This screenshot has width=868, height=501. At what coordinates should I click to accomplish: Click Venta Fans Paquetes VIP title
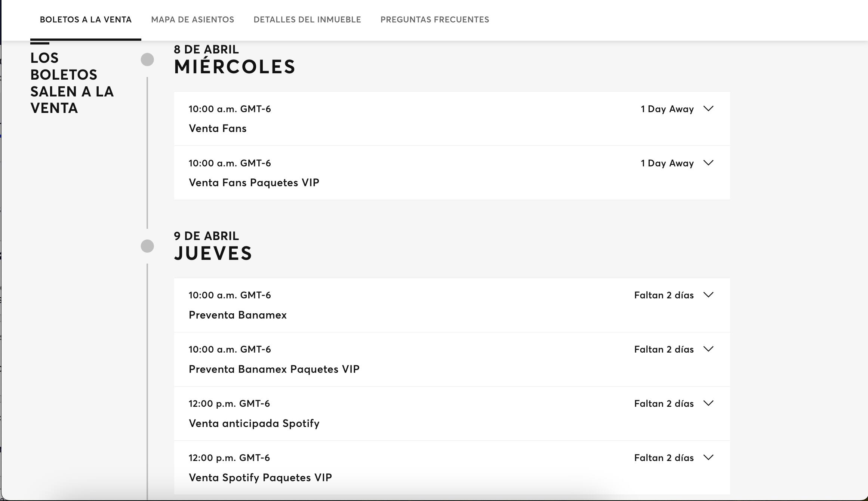[x=254, y=183]
